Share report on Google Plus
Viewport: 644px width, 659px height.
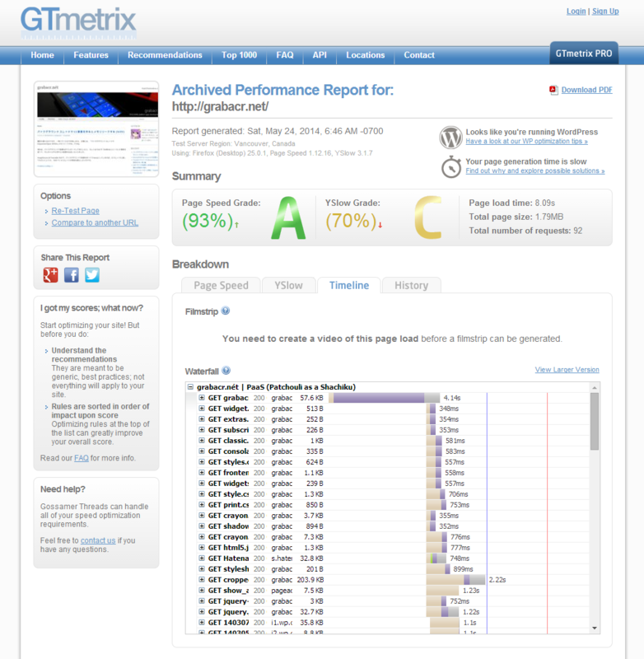click(50, 275)
